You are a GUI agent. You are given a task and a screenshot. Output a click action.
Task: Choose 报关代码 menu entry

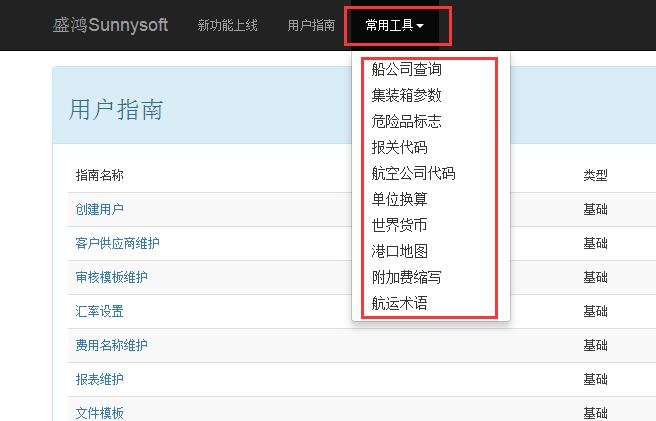[x=399, y=148]
